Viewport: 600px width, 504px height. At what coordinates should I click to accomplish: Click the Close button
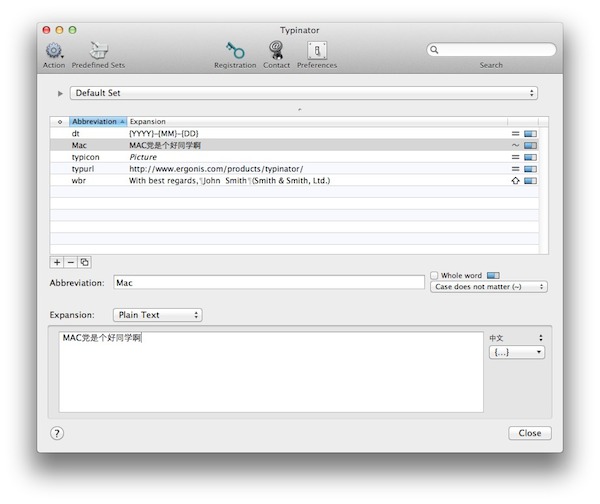530,433
